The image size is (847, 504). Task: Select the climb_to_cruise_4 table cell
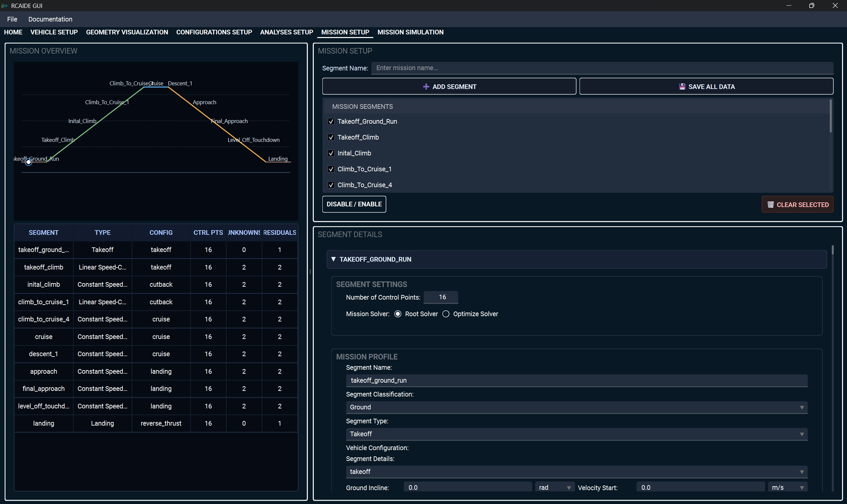[43, 319]
